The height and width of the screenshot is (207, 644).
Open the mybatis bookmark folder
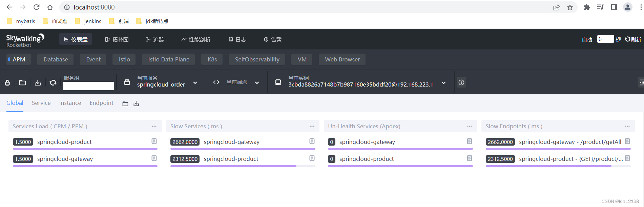coord(21,21)
